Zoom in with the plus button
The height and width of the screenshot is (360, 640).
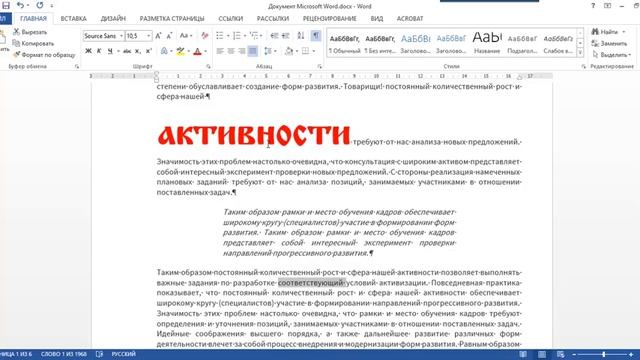631,354
